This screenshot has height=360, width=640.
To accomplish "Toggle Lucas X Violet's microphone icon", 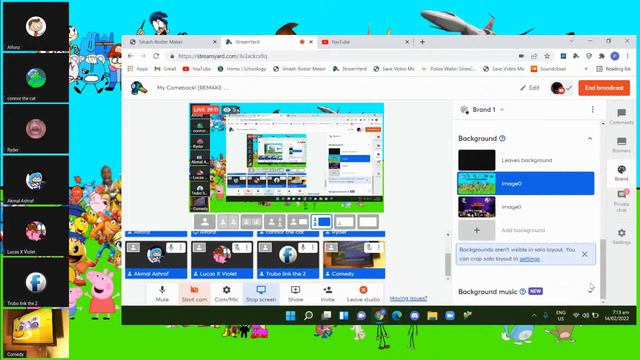I will coord(237,247).
